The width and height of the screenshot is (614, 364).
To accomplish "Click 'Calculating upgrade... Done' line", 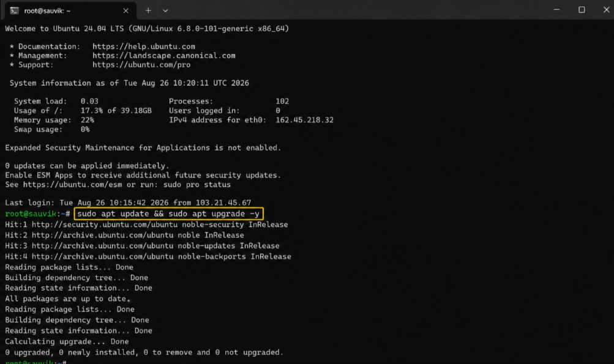I will click(67, 342).
